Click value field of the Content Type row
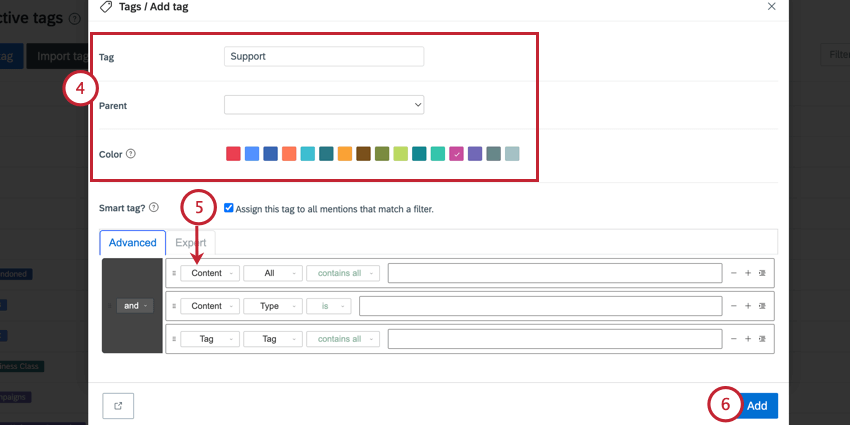Image resolution: width=850 pixels, height=425 pixels. (541, 306)
